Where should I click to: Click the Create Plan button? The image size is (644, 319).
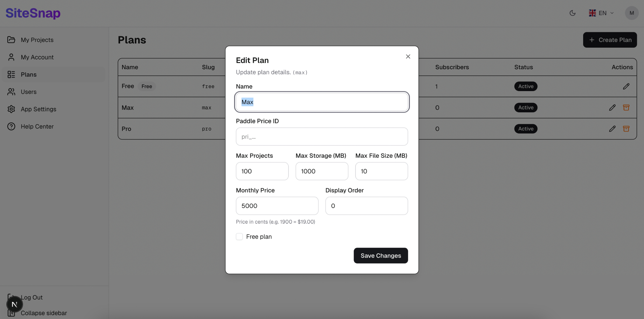610,40
